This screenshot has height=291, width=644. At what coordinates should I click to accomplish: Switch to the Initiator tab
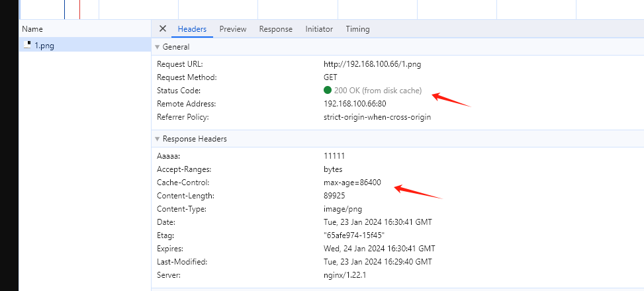coord(319,29)
